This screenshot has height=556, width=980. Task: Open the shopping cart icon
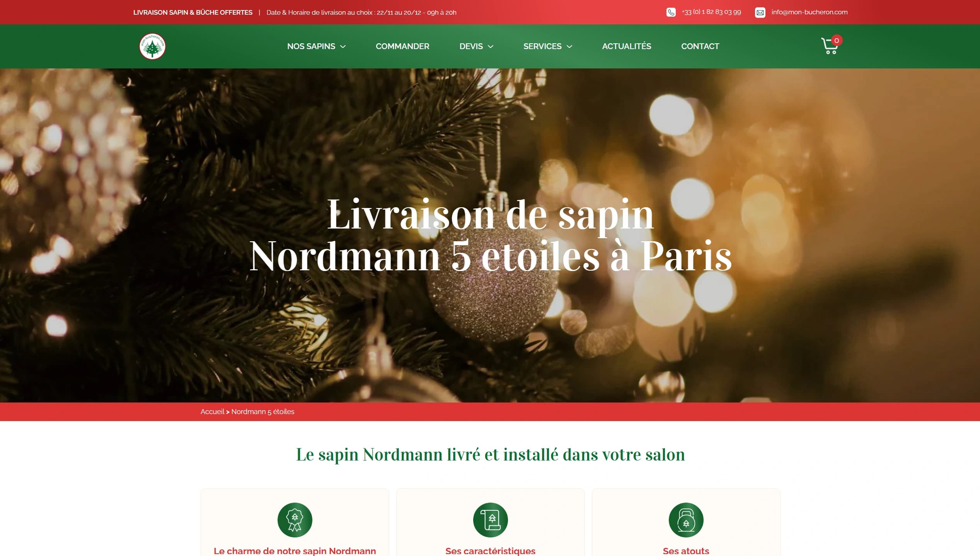click(829, 46)
